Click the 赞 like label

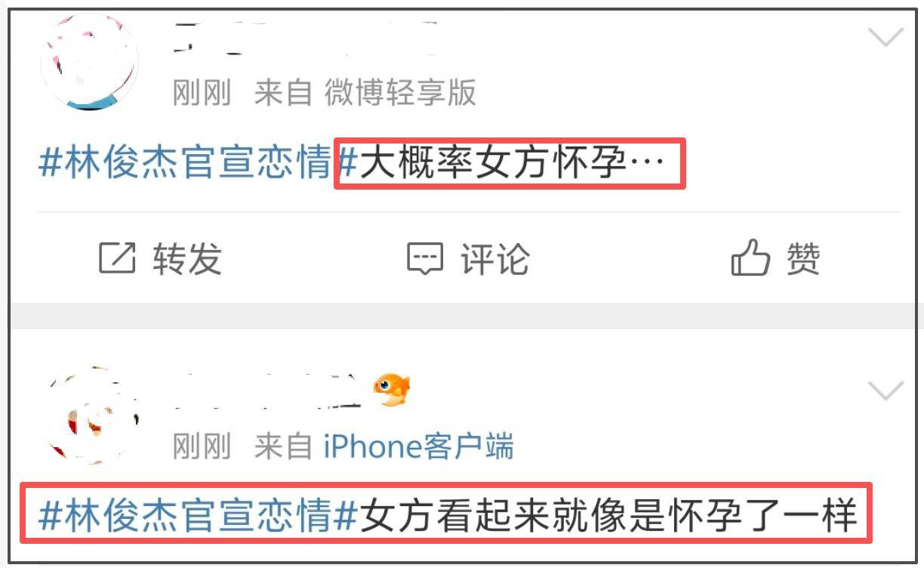(x=803, y=259)
